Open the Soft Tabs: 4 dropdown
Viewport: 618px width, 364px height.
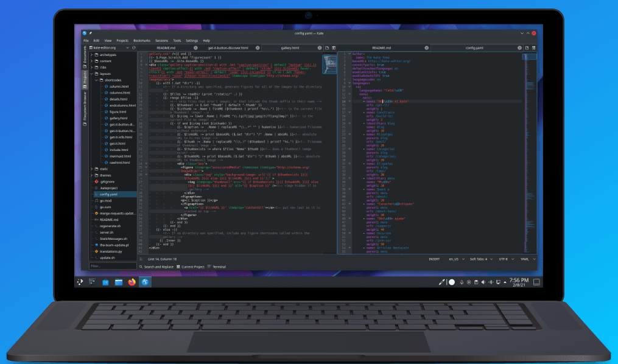[x=481, y=259]
